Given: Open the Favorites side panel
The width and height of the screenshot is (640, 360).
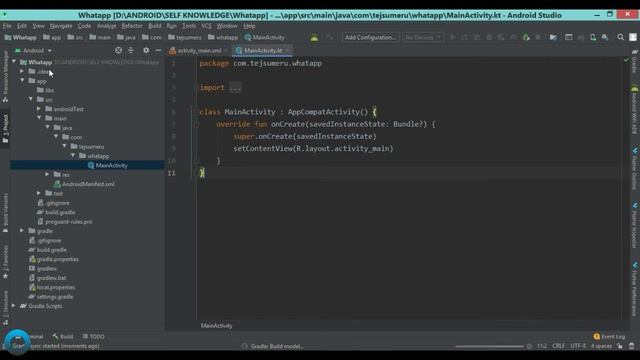Looking at the screenshot, I should coord(5,262).
